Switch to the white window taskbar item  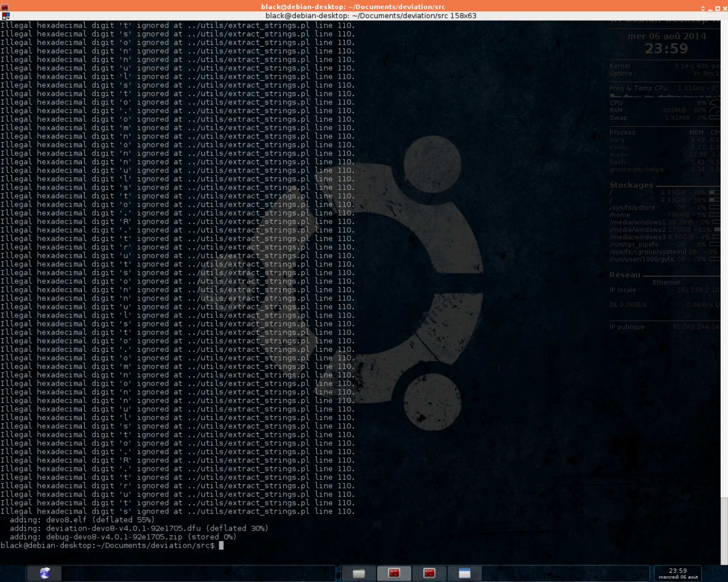tap(464, 573)
